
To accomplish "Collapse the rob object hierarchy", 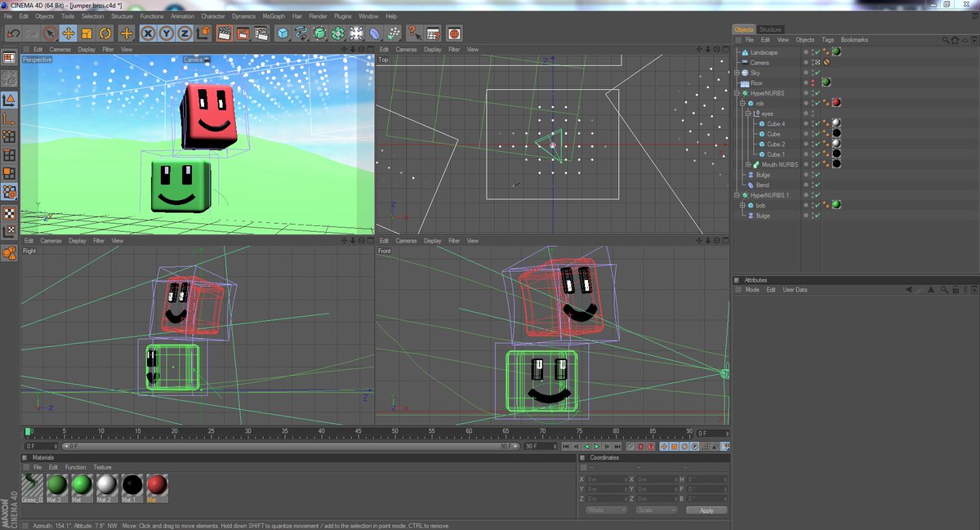I will coord(742,104).
